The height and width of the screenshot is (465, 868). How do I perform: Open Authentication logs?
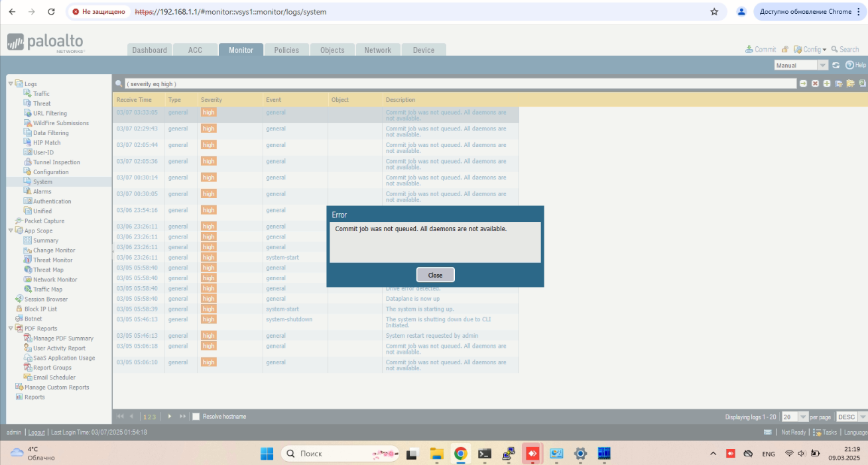click(x=52, y=201)
